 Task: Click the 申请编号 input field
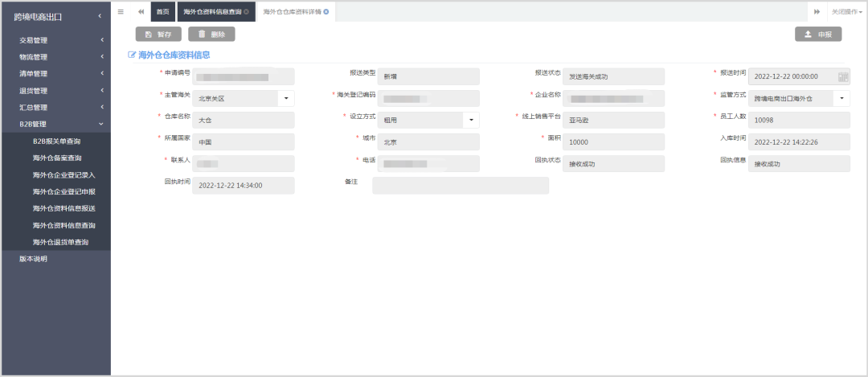click(x=243, y=76)
